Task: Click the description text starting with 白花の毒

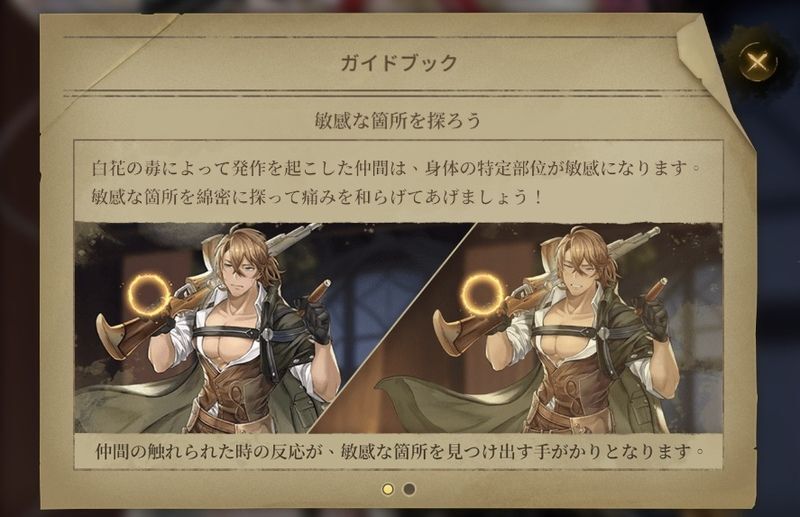Action: [x=397, y=182]
